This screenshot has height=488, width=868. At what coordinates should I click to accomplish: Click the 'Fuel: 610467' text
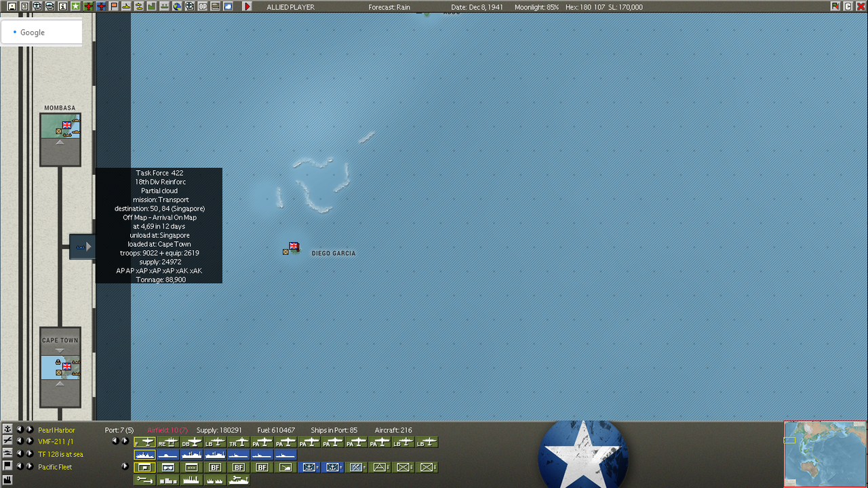point(276,430)
